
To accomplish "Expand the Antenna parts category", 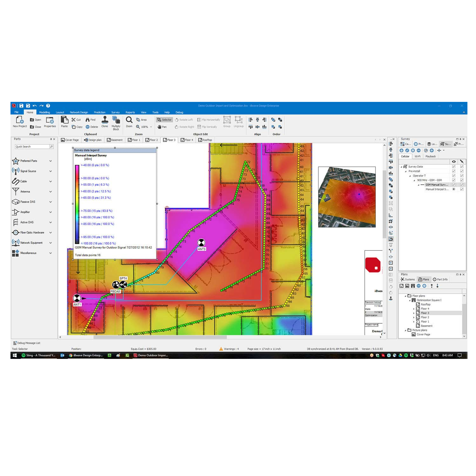I will point(50,192).
